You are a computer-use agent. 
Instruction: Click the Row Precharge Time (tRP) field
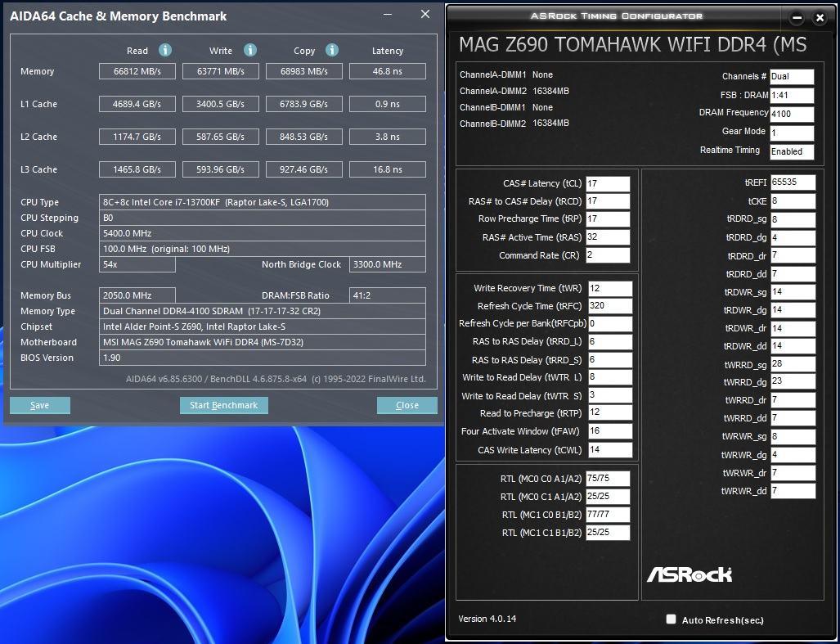pos(608,219)
